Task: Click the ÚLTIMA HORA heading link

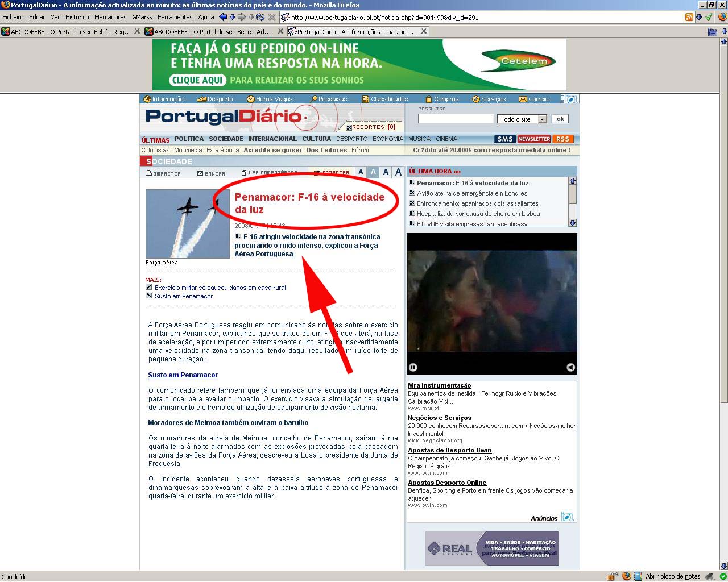Action: (435, 171)
